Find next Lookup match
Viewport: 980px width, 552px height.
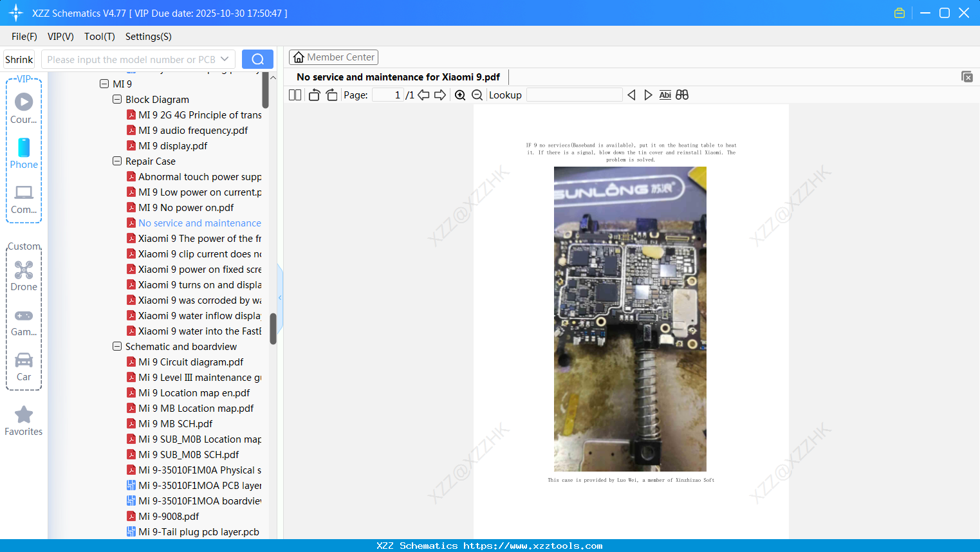(x=648, y=95)
